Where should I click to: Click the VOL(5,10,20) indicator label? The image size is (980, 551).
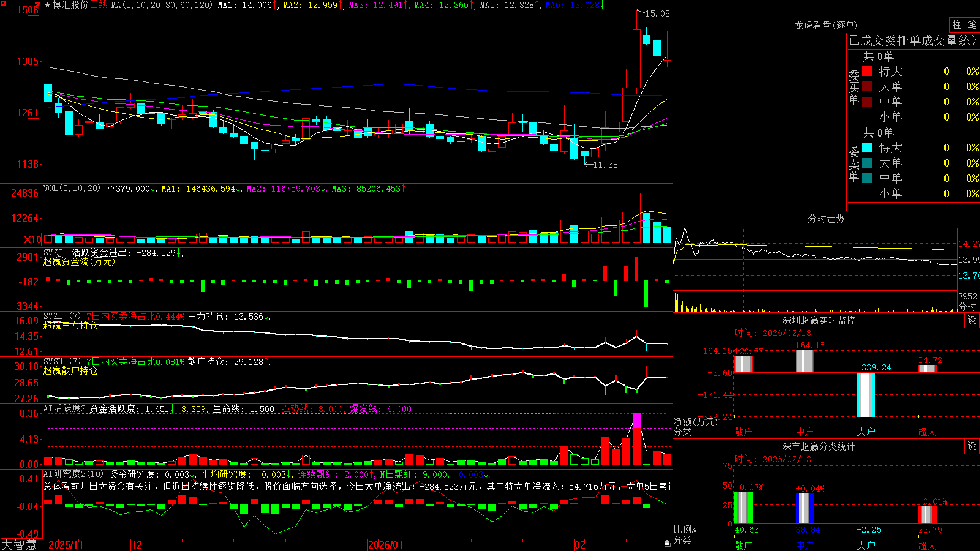tap(72, 189)
